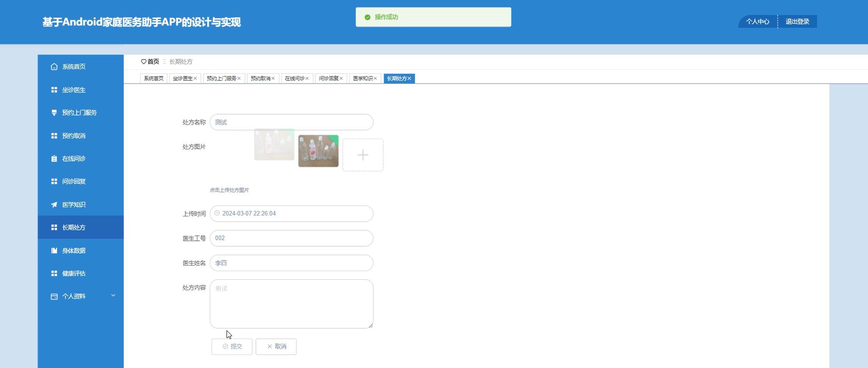This screenshot has height=368, width=868.
Task: Click the grid icon beside 预约取消
Action: pos(54,136)
